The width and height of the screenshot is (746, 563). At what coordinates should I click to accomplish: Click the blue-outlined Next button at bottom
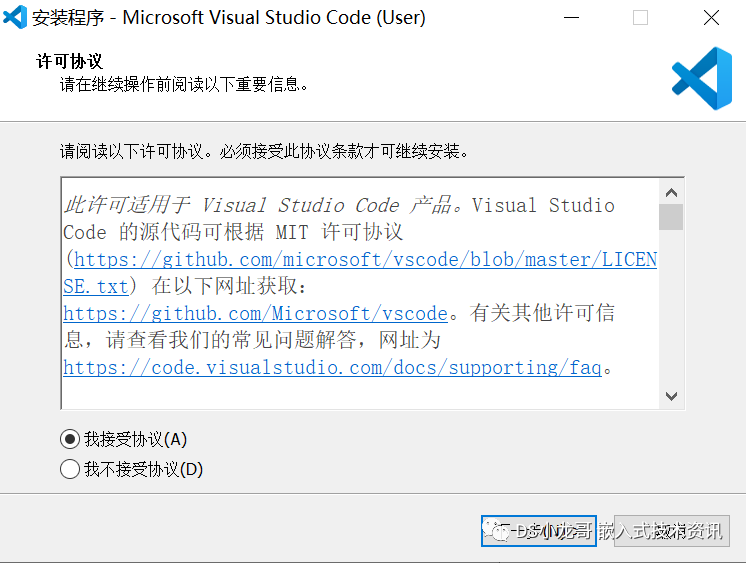539,531
